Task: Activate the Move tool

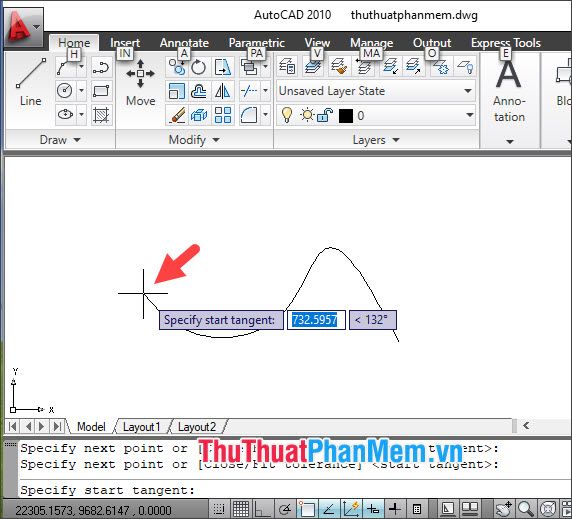Action: tap(140, 82)
